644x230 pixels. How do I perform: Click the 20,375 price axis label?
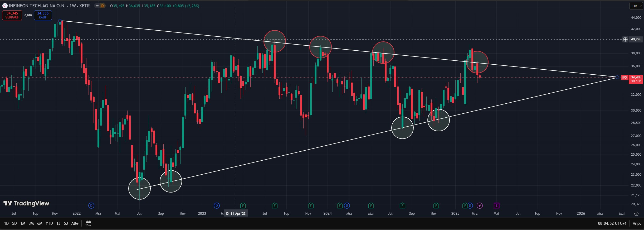pos(636,204)
